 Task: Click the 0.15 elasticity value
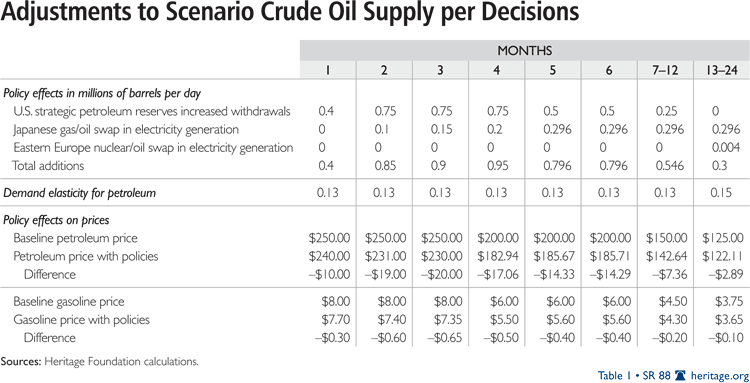click(x=721, y=193)
